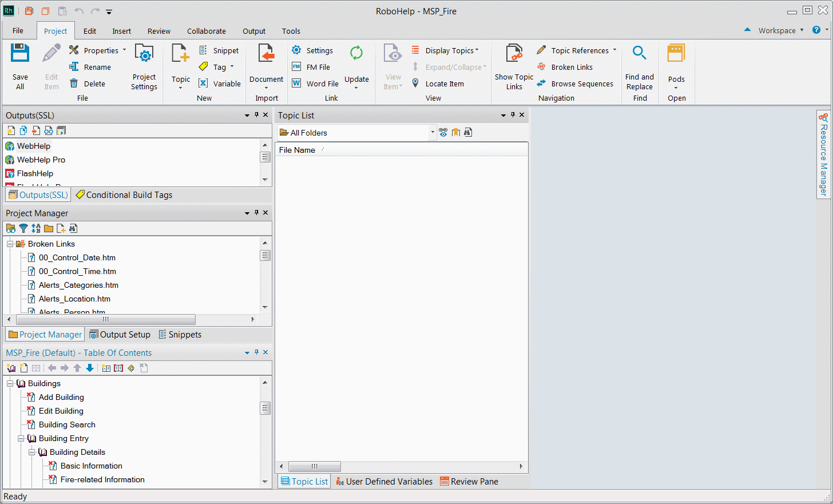Close the Topic List pod
The width and height of the screenshot is (833, 504).
[522, 114]
